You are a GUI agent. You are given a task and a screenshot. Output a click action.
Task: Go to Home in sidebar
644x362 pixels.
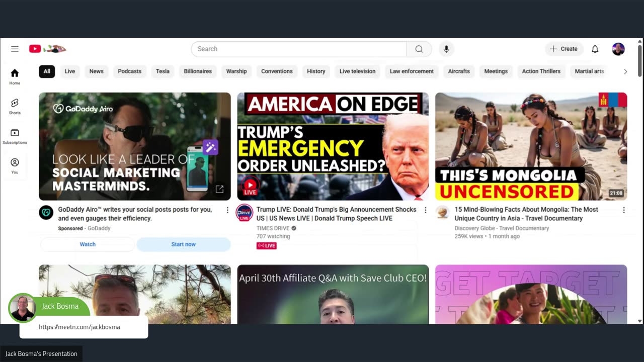pyautogui.click(x=15, y=76)
